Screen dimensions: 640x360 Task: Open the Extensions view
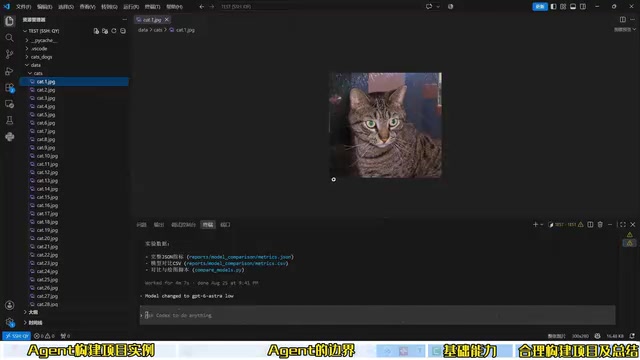click(x=9, y=87)
